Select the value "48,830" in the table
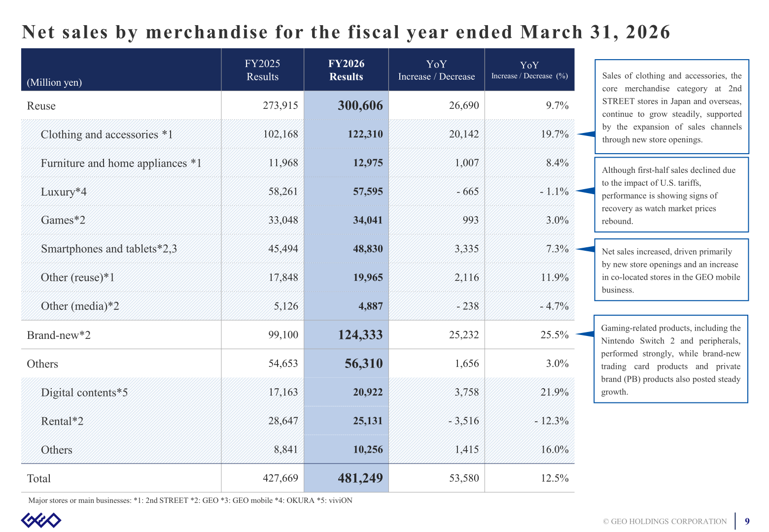 (x=368, y=249)
